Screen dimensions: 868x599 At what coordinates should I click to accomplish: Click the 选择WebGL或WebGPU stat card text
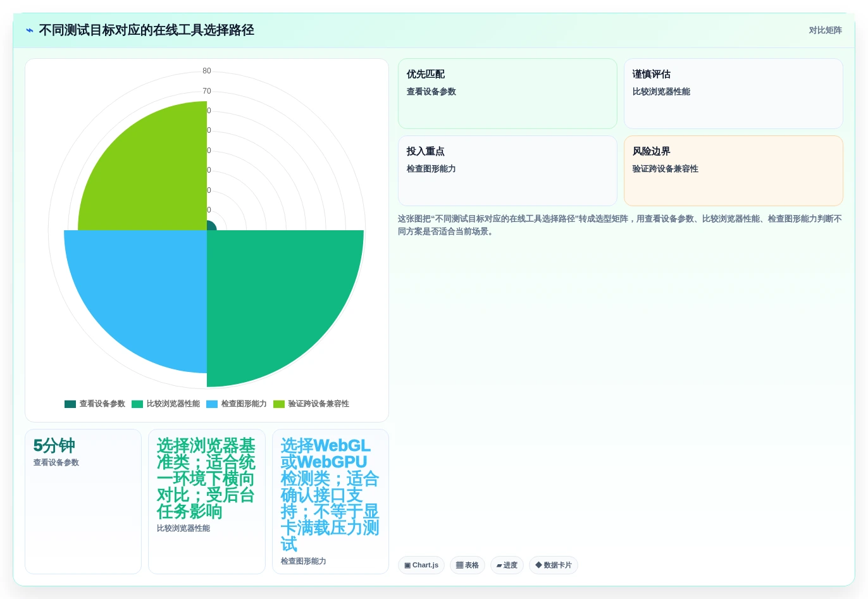(x=330, y=495)
